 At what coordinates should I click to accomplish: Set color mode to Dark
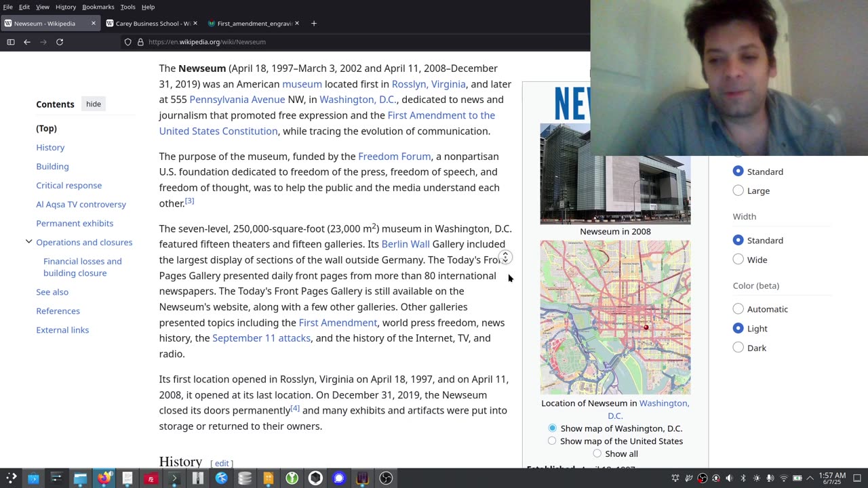pos(738,348)
